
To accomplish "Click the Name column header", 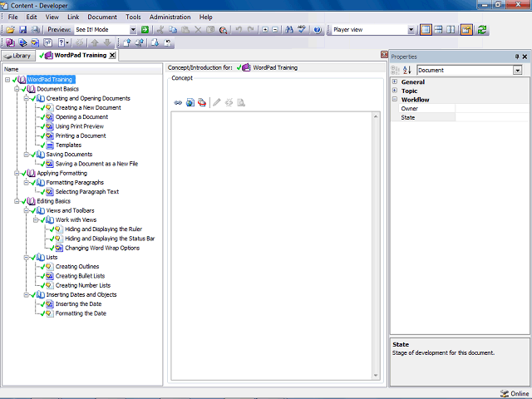I will pos(82,69).
